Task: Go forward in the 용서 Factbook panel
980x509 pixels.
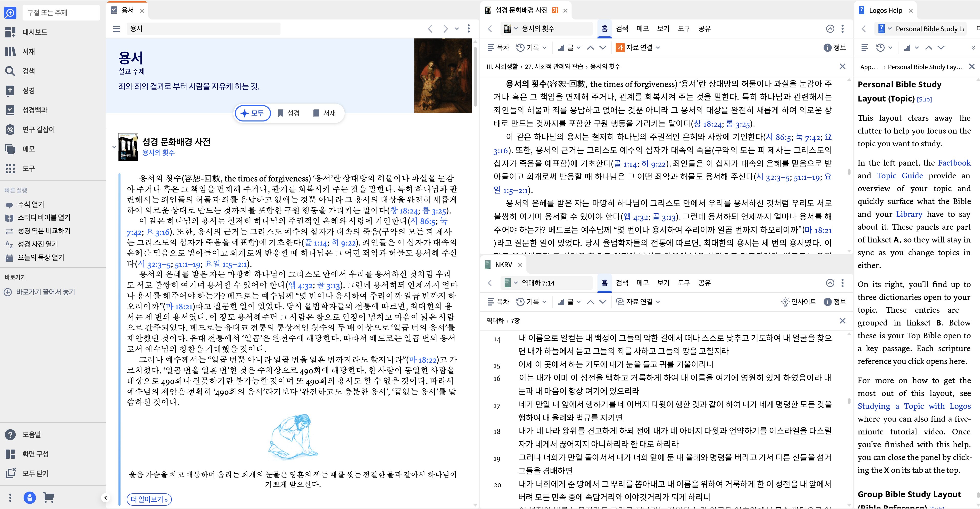Action: click(445, 28)
